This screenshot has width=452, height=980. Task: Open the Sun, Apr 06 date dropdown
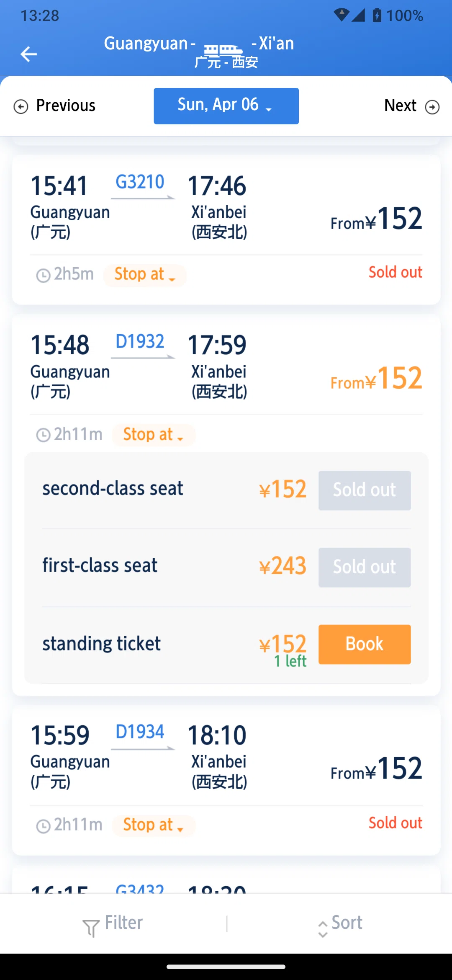coord(226,106)
